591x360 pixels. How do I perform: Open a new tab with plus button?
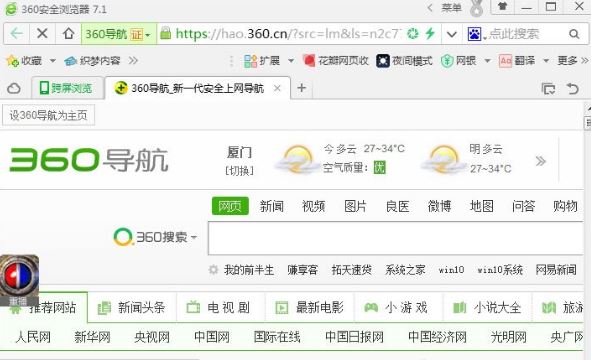click(302, 88)
